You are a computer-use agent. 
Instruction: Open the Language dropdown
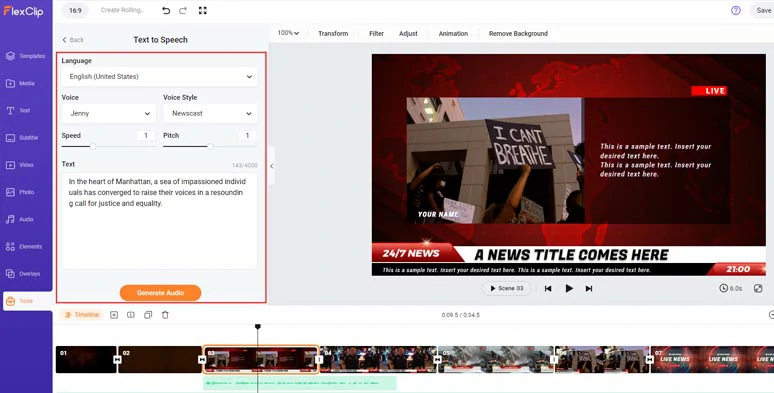(x=159, y=77)
